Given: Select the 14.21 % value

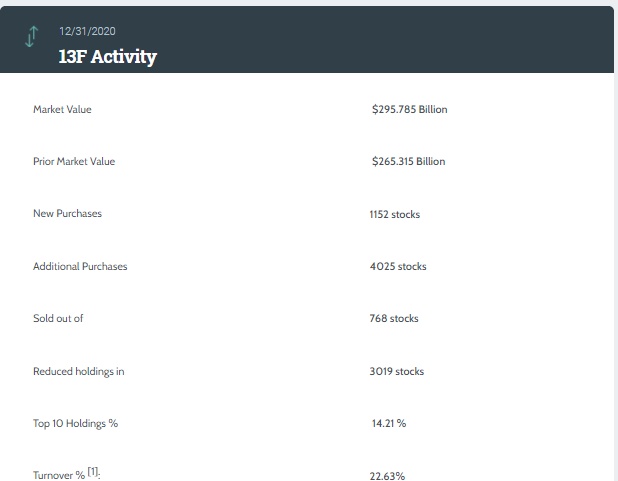Looking at the screenshot, I should pyautogui.click(x=389, y=423).
